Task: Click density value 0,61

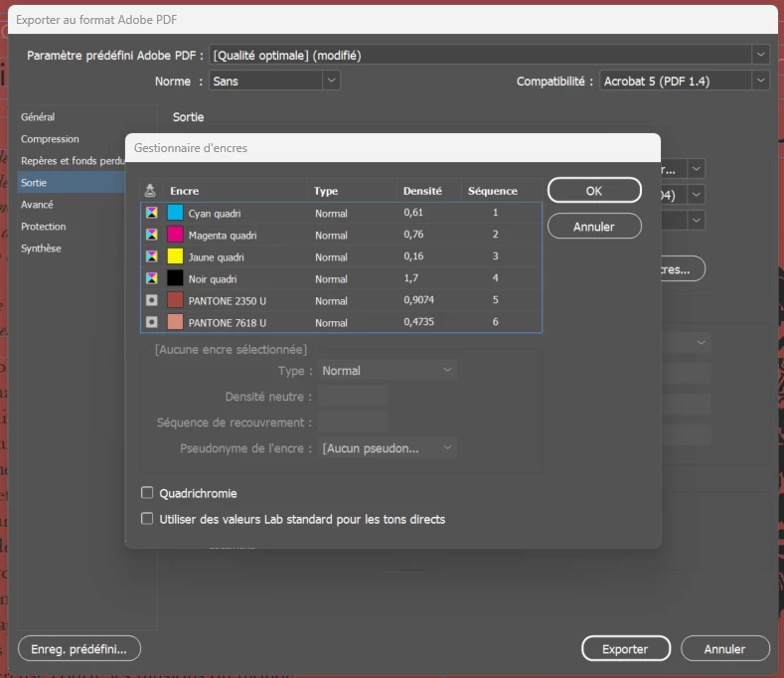Action: click(413, 212)
